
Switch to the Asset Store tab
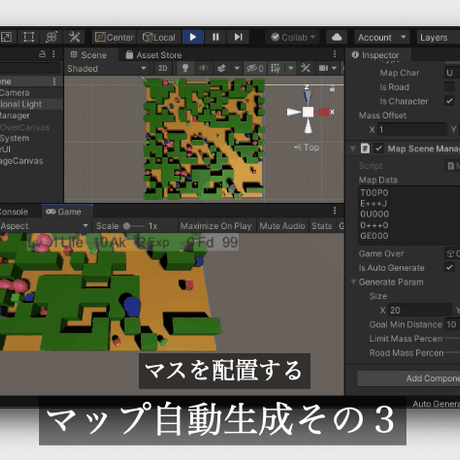[x=154, y=55]
